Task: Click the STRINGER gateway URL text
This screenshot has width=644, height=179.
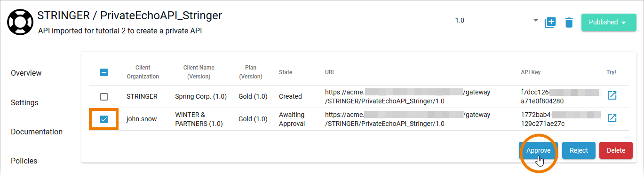Action: click(407, 96)
